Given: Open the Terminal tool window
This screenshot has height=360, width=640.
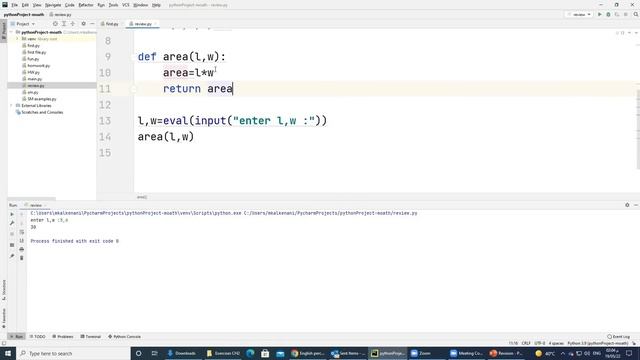Looking at the screenshot, I should tap(91, 337).
